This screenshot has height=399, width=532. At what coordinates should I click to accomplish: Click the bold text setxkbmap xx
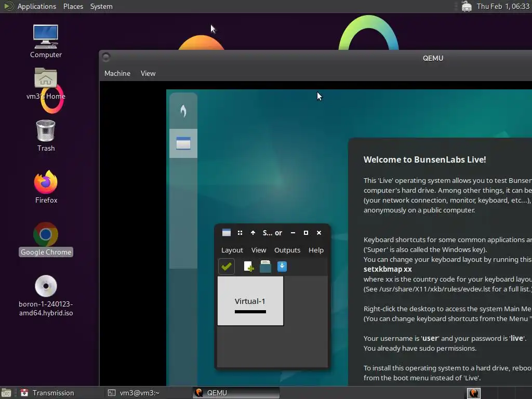[x=388, y=270]
